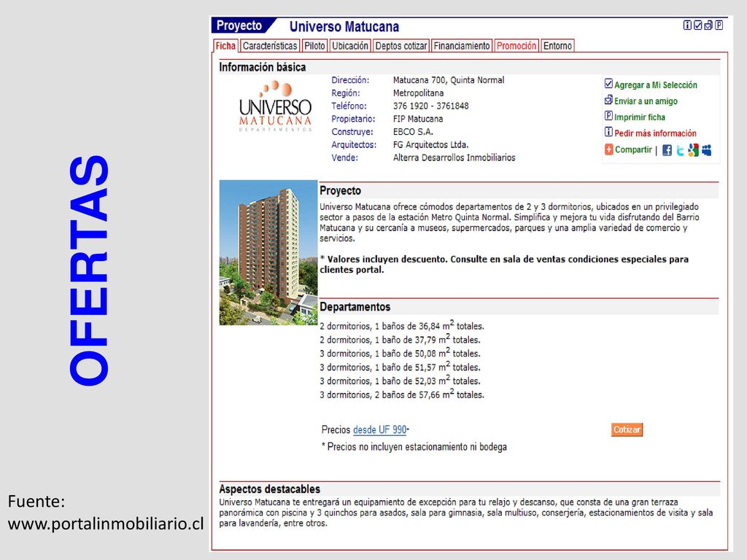Image resolution: width=747 pixels, height=560 pixels.
Task: Click the 52,03 m² apartment row
Action: pos(400,381)
